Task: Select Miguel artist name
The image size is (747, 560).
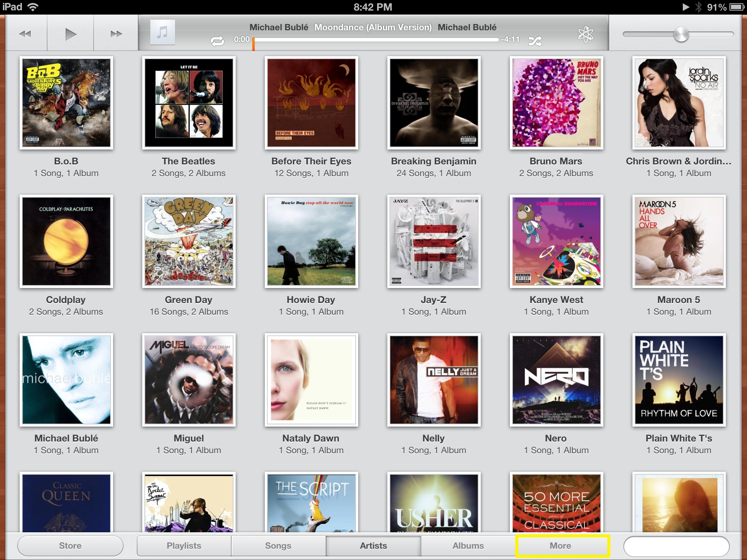Action: pos(189,439)
